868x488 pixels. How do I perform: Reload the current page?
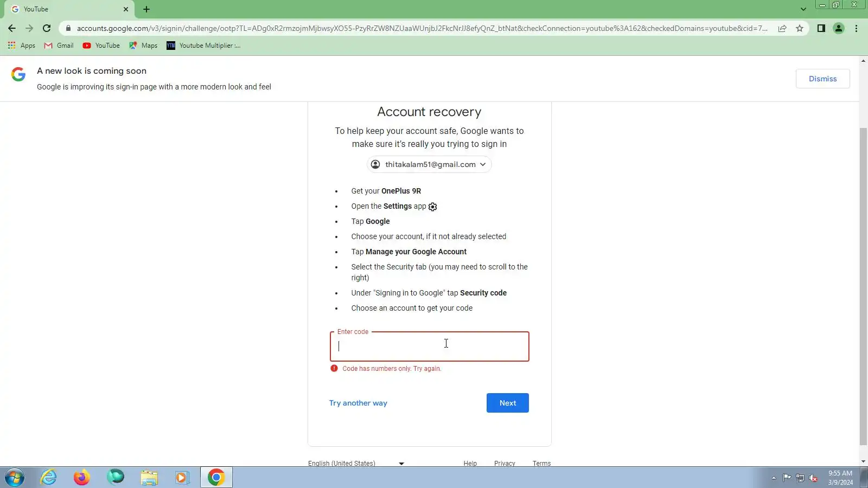click(47, 28)
